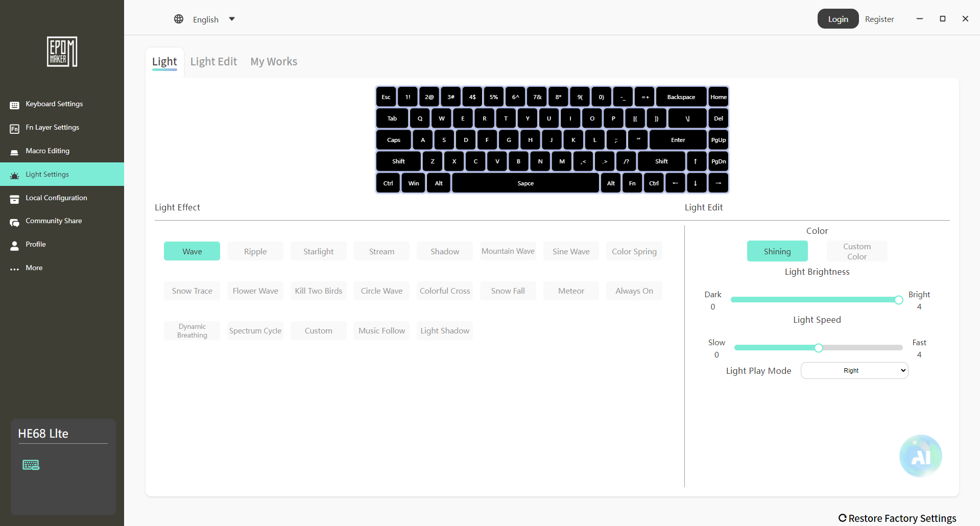
Task: Select the Snow Trace light effect
Action: (x=192, y=291)
